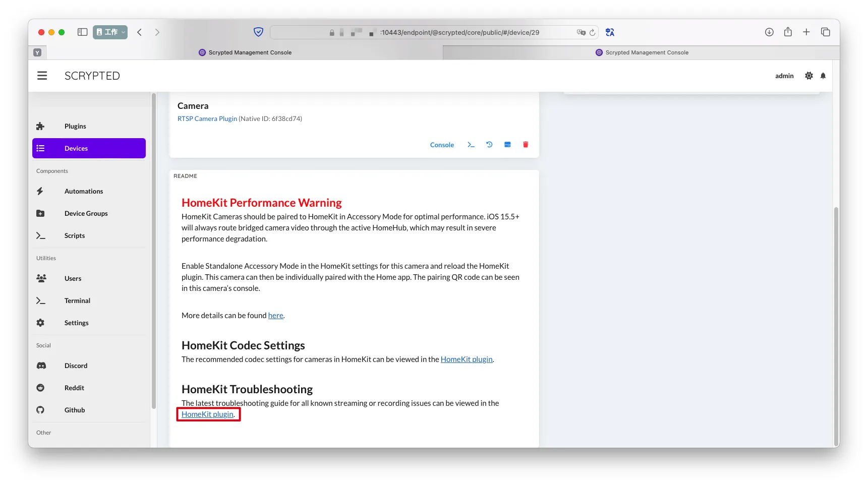Open HomeKit plugin link under Codec Settings
This screenshot has width=868, height=485.
point(467,359)
